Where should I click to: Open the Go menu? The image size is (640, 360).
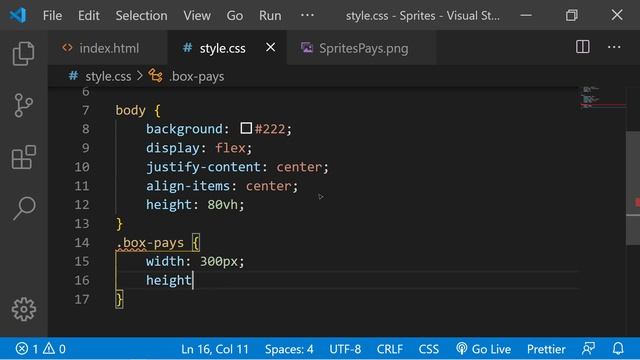235,16
